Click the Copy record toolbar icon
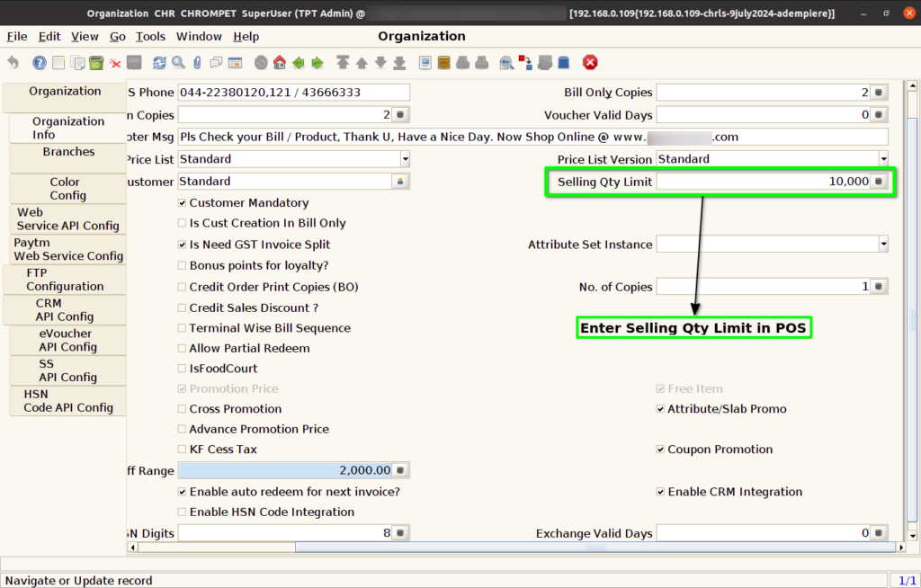 point(77,62)
